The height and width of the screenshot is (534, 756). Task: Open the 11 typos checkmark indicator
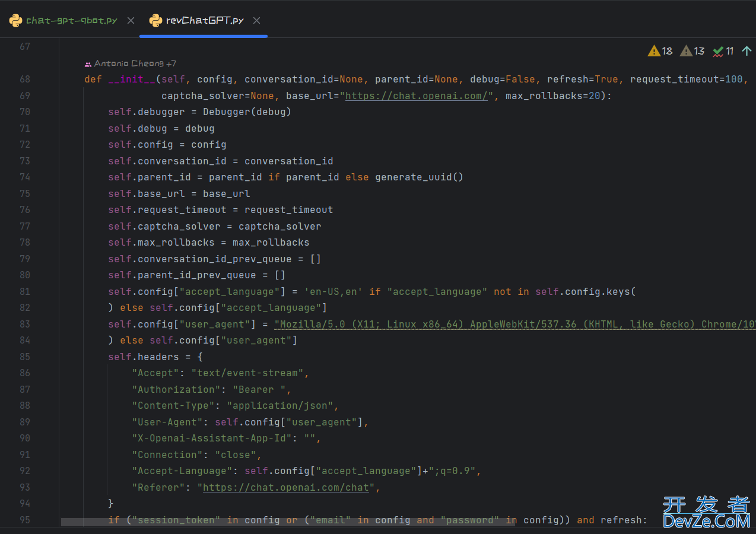[723, 51]
